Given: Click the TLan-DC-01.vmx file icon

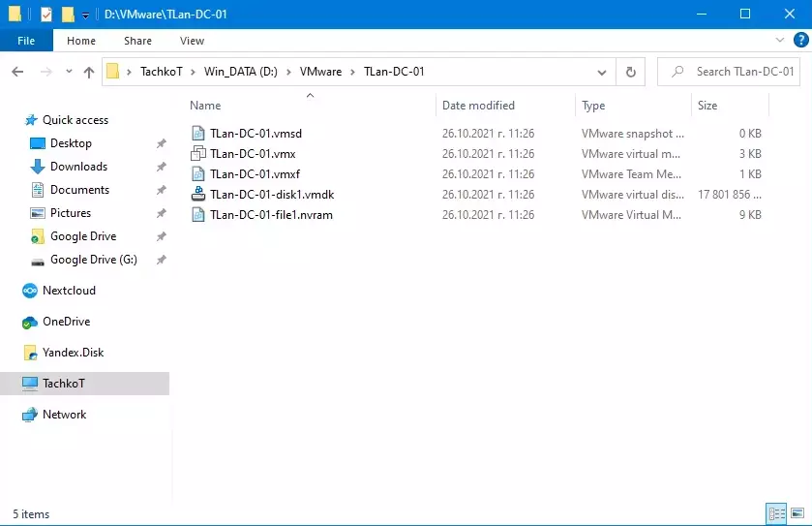Looking at the screenshot, I should (x=197, y=153).
